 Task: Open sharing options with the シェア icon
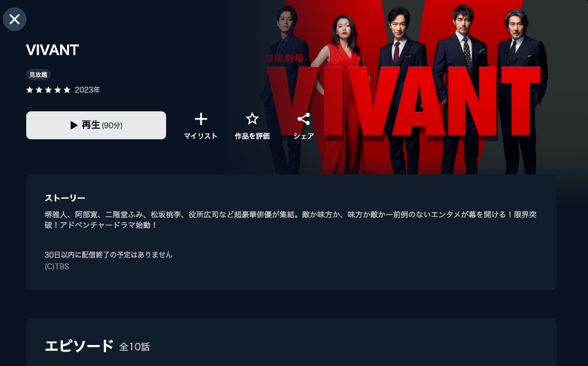coord(304,119)
